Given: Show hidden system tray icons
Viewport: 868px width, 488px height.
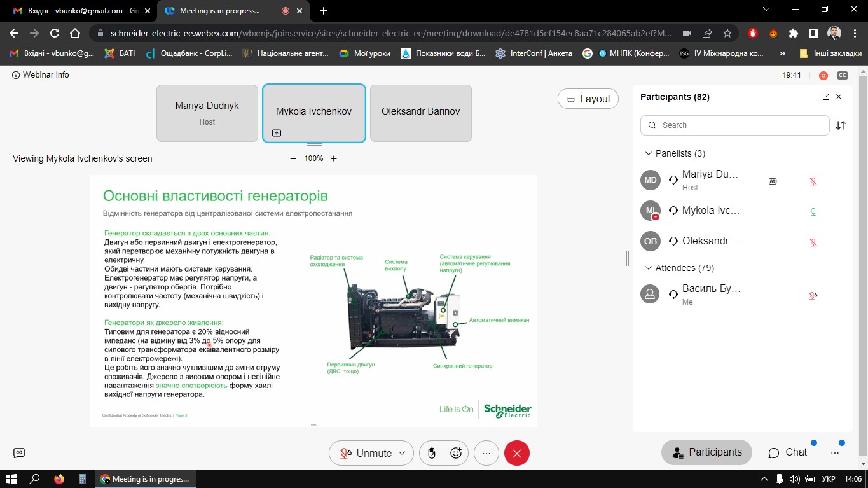Looking at the screenshot, I should pos(764,479).
